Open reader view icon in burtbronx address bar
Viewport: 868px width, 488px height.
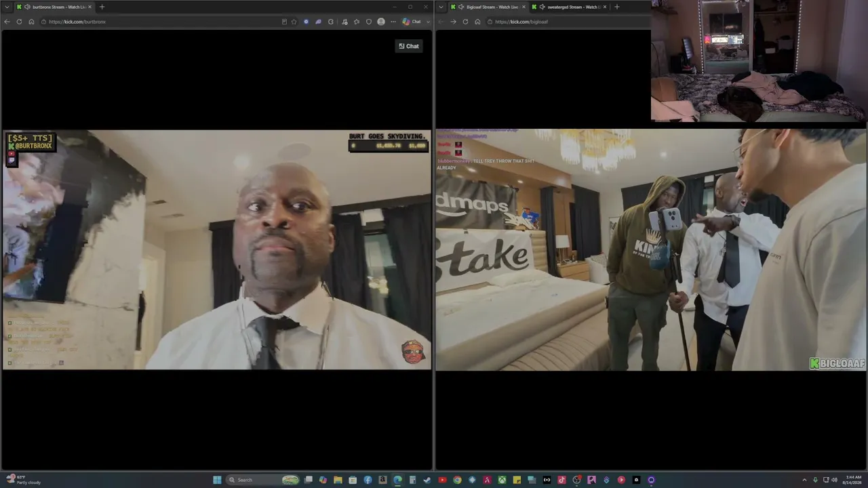pyautogui.click(x=284, y=22)
